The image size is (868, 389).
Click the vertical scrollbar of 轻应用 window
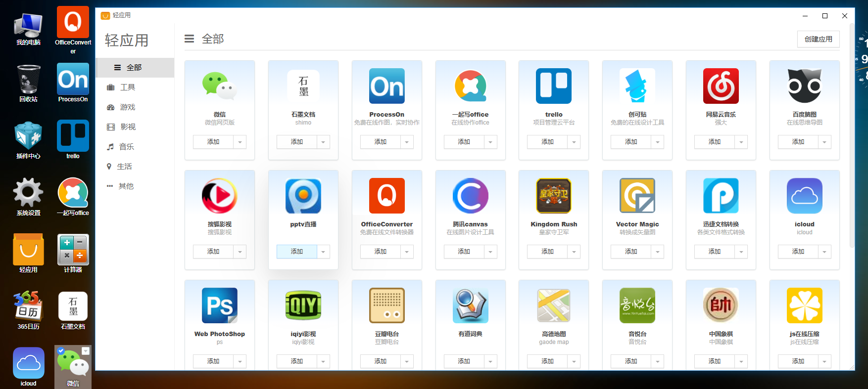point(852,135)
